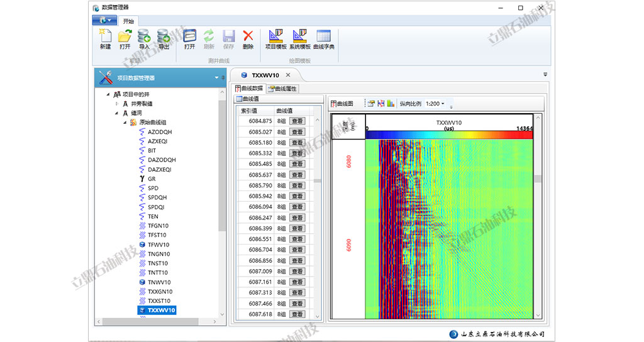Screen dimensions: 644x342
Task: Select the highlighted TXXWV10 curve
Action: point(157,310)
